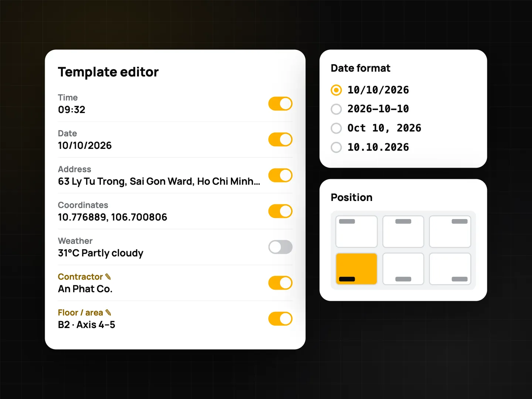
Task: Select the 10/10/2026 date format radio
Action: tap(336, 90)
